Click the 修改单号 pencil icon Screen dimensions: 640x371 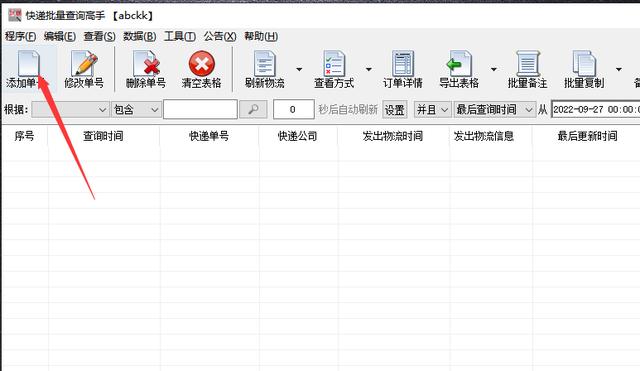84,63
